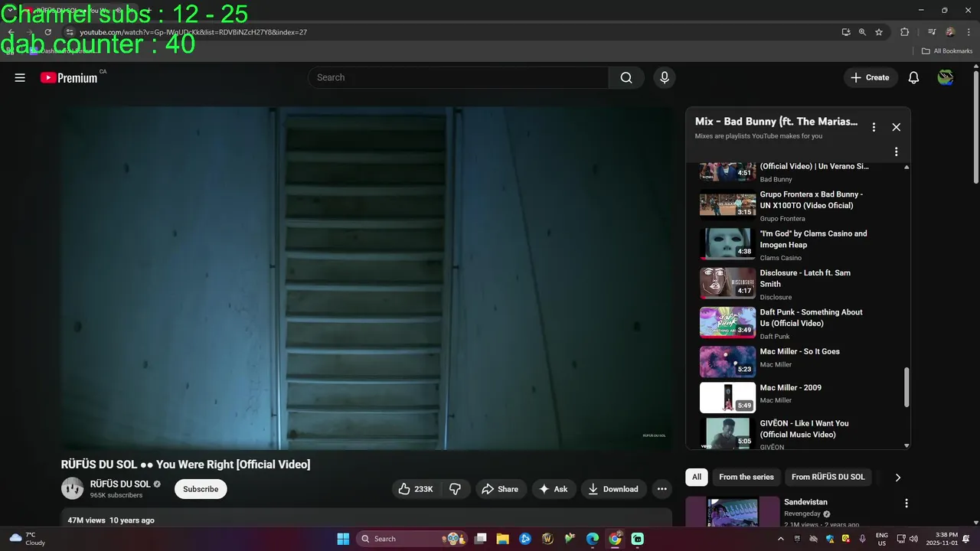Play Daft Punk - Something About Us
The image size is (980, 551).
[x=796, y=323]
